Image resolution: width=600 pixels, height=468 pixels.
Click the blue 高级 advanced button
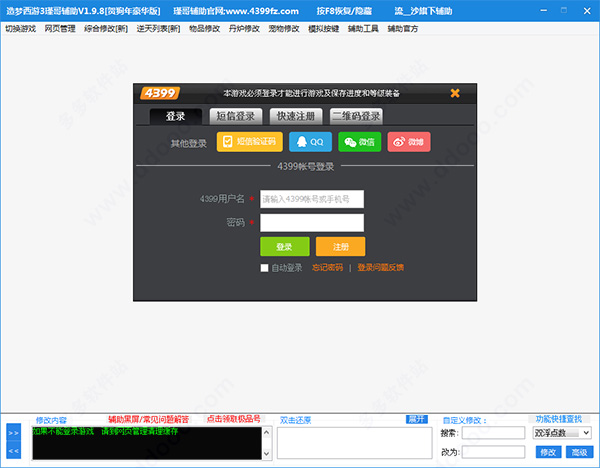click(x=579, y=452)
